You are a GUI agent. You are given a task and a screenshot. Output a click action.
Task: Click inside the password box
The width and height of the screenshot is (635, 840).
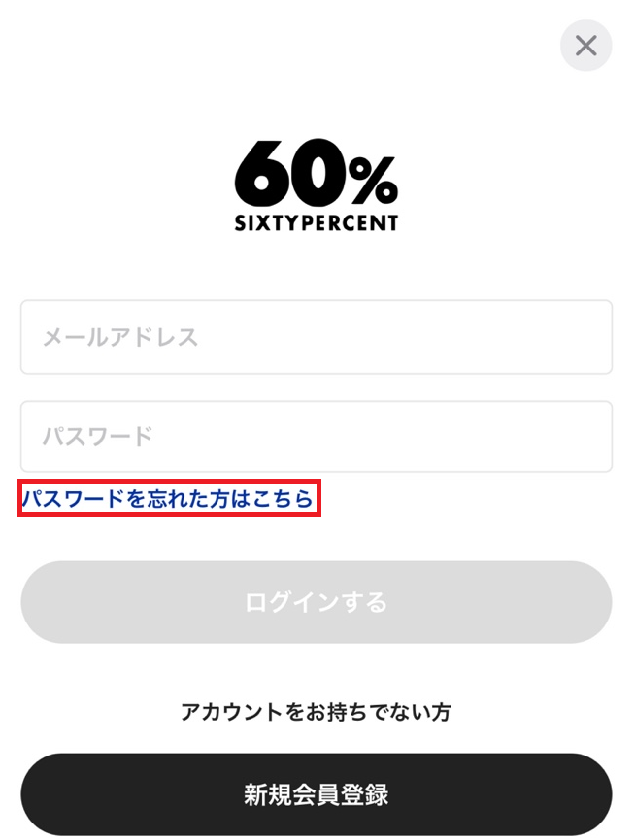[x=317, y=436]
